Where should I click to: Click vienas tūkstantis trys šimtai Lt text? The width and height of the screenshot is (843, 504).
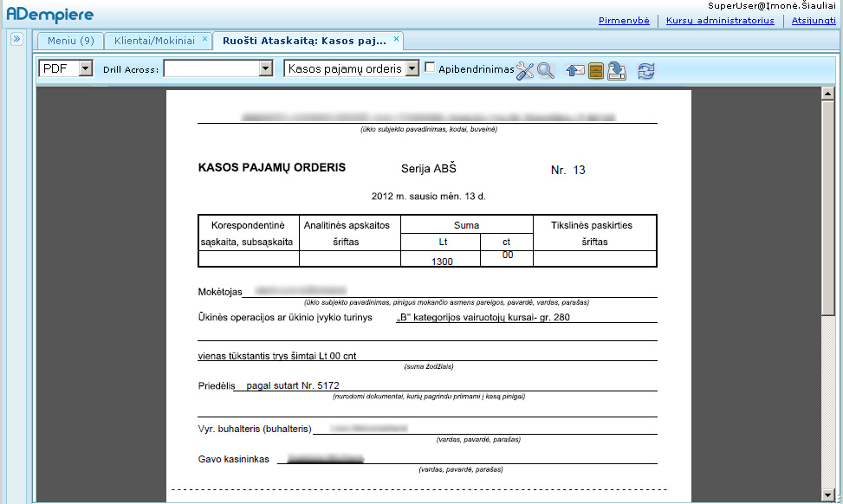pyautogui.click(x=277, y=356)
